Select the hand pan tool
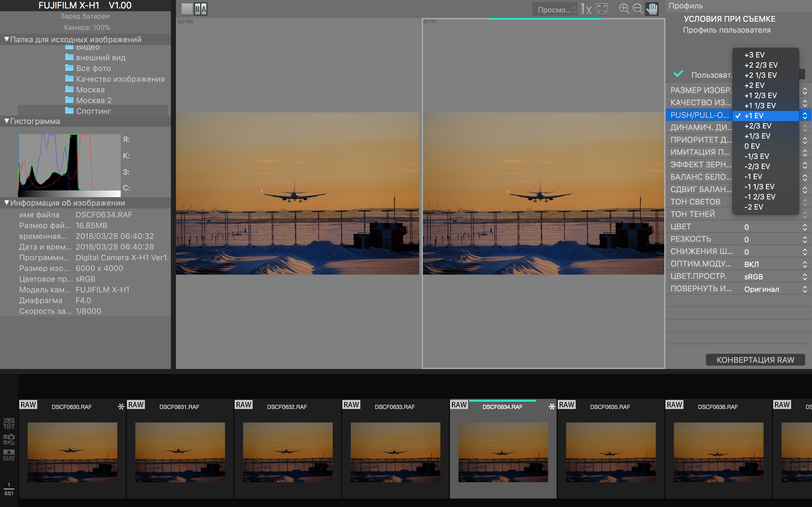The height and width of the screenshot is (507, 812). click(652, 9)
